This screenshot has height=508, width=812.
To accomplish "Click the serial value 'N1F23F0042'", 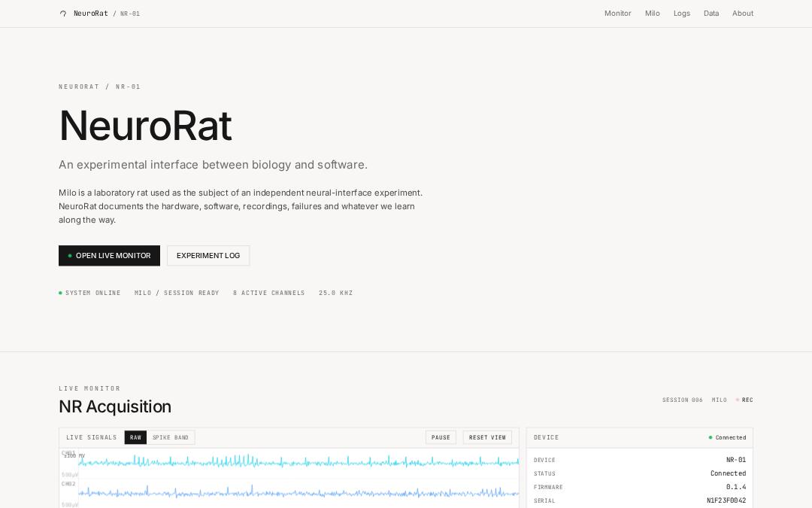I will pyautogui.click(x=726, y=500).
